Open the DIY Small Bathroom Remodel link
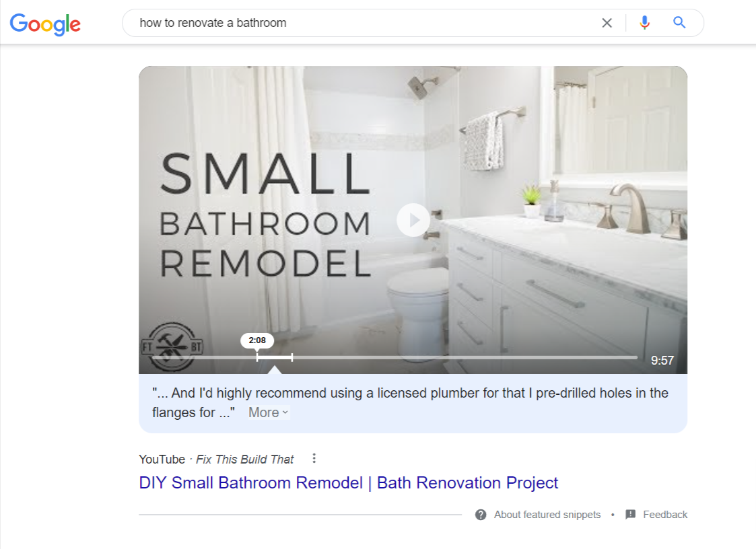 click(348, 483)
